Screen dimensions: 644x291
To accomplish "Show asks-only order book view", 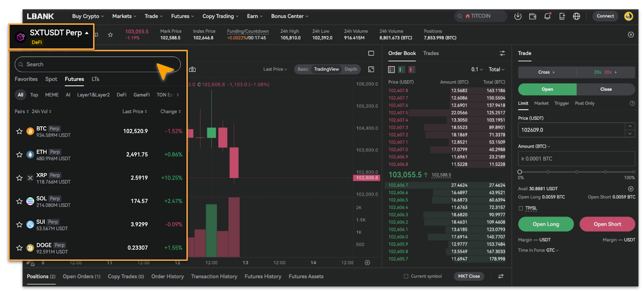I will (412, 70).
